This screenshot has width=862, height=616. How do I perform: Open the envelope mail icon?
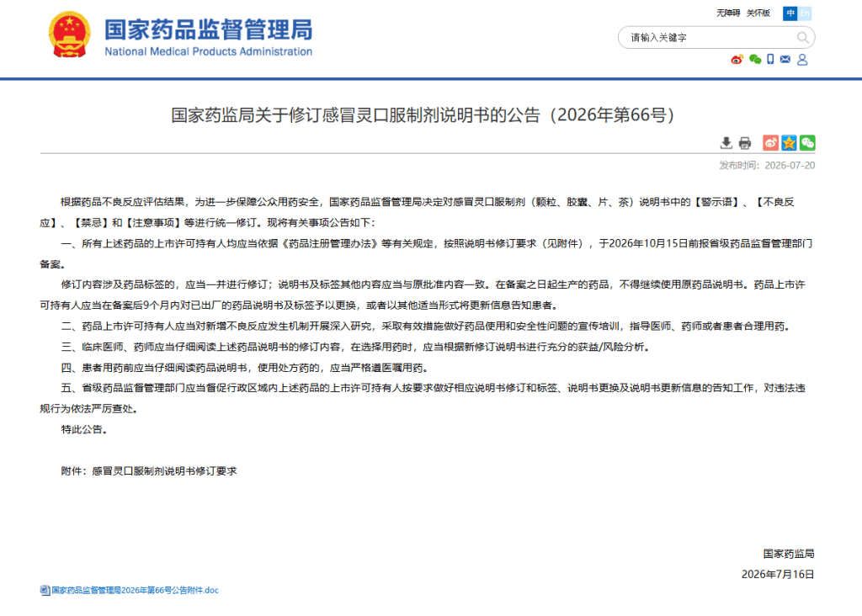(x=785, y=60)
